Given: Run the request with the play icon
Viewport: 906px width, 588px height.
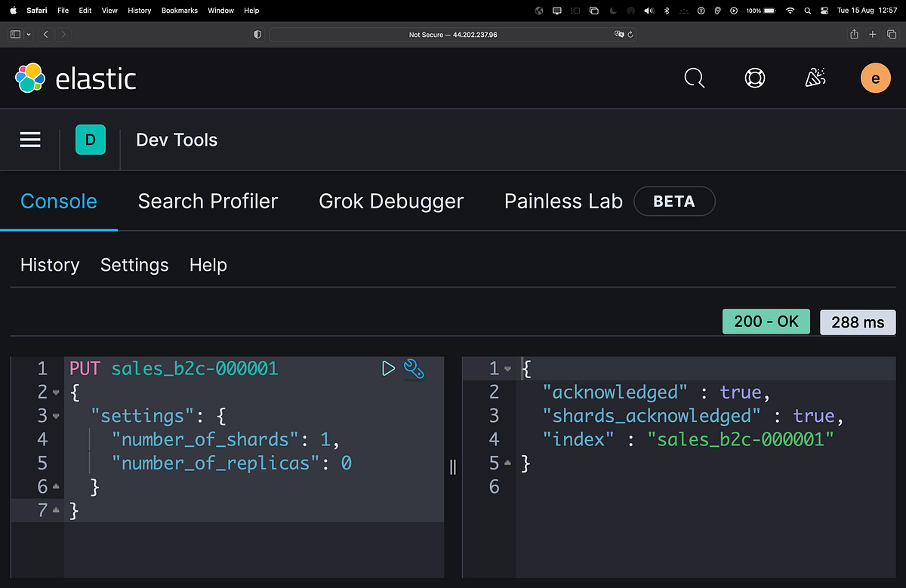Looking at the screenshot, I should click(x=388, y=368).
